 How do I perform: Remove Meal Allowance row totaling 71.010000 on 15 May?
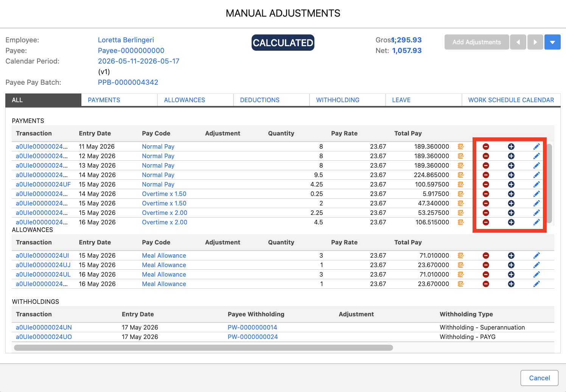click(486, 255)
